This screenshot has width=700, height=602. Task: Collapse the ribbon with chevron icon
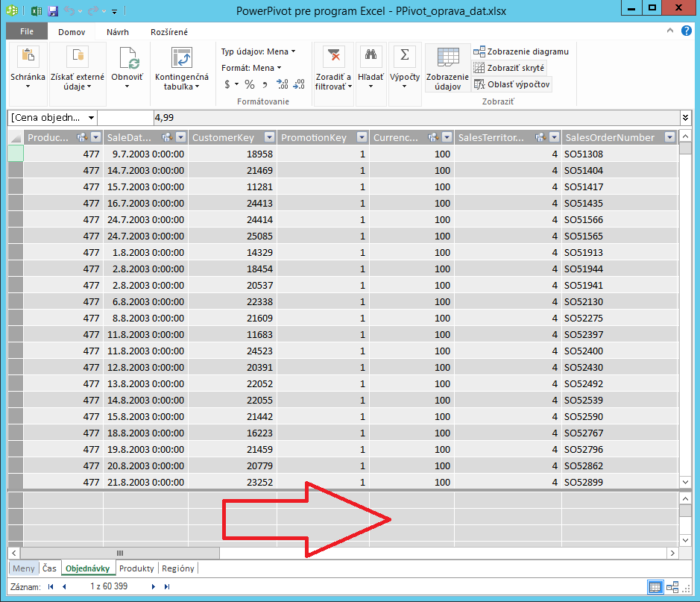[x=669, y=31]
